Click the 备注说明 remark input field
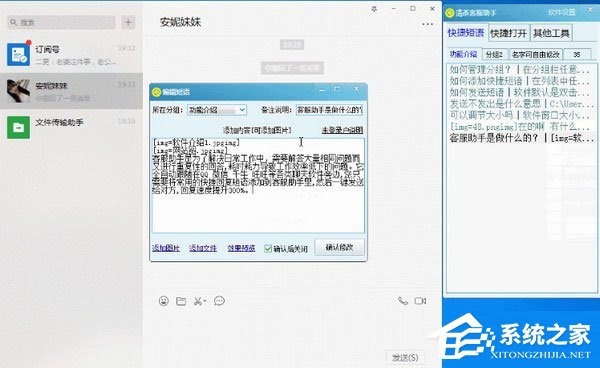Screen dimensions: 600x368 tap(329, 110)
